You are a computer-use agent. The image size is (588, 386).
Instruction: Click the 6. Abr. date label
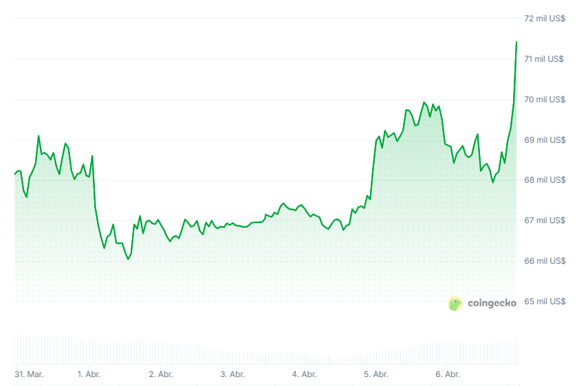pyautogui.click(x=448, y=374)
